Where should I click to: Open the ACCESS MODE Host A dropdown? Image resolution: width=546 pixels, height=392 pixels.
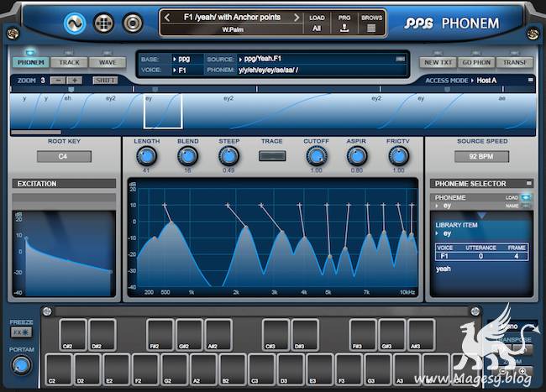tap(484, 81)
